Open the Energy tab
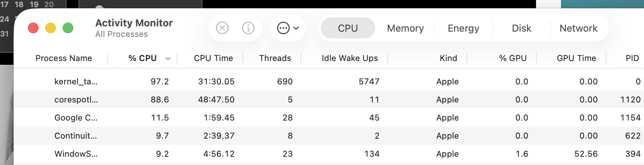 (x=463, y=28)
